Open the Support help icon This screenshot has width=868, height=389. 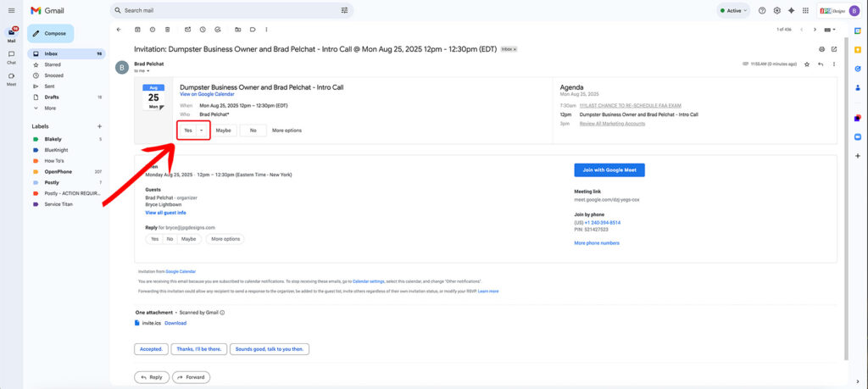763,10
